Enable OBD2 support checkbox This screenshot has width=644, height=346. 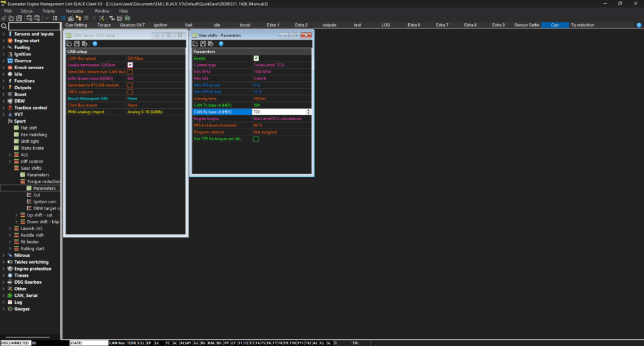tap(130, 92)
